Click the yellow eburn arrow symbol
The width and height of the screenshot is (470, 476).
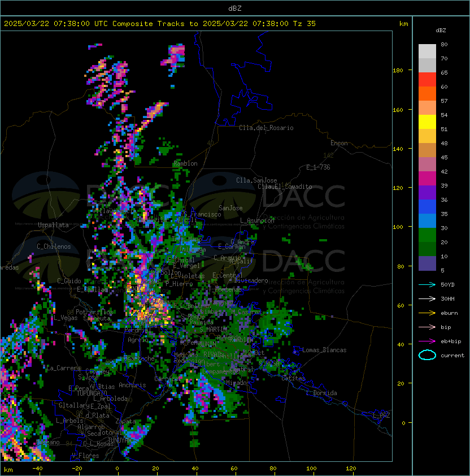pyautogui.click(x=427, y=313)
